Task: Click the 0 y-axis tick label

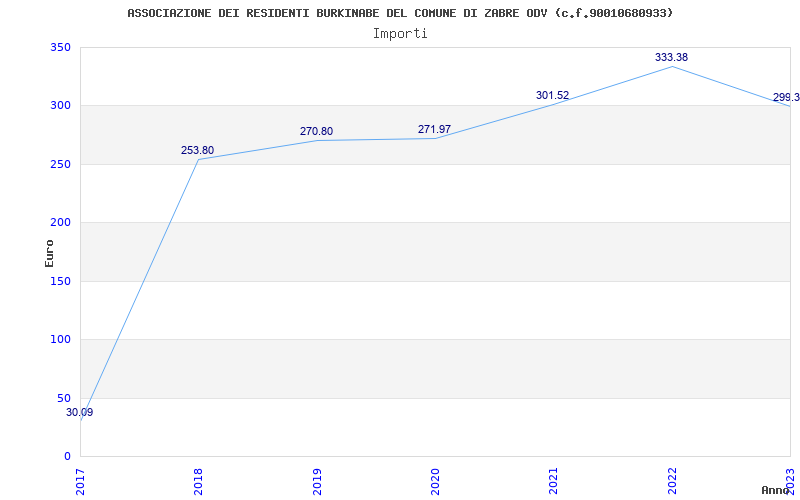Action: (x=67, y=456)
